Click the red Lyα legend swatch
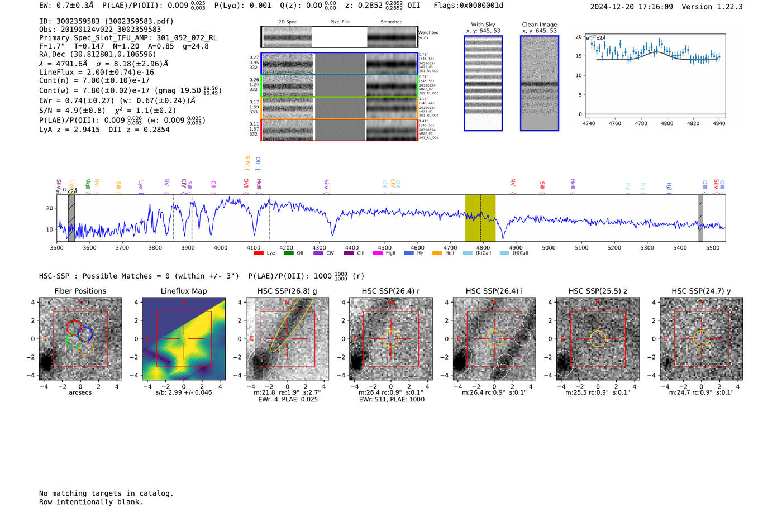Viewport: 782px width, 532px height. tap(259, 253)
